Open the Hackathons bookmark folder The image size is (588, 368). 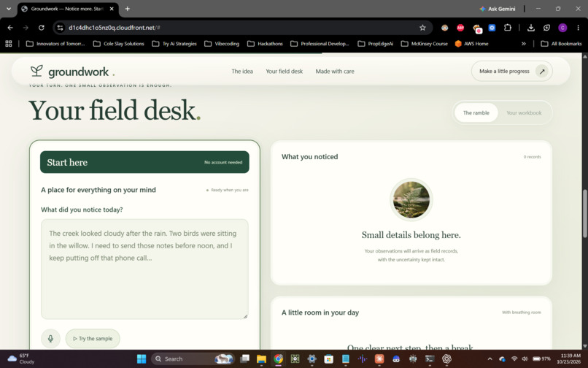[265, 44]
